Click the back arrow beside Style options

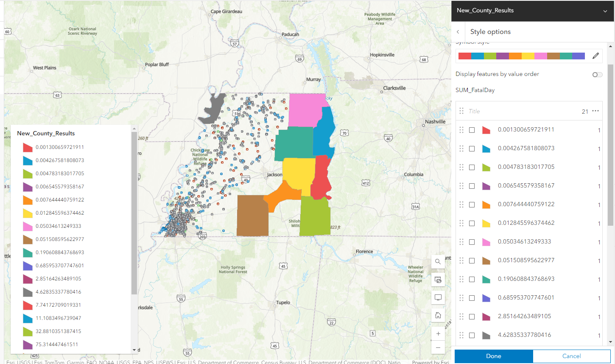458,31
